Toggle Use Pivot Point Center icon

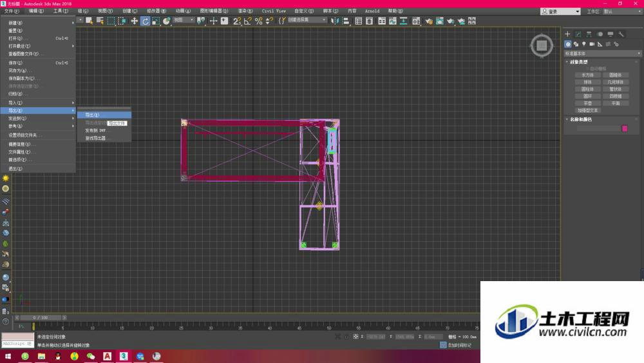(201, 21)
